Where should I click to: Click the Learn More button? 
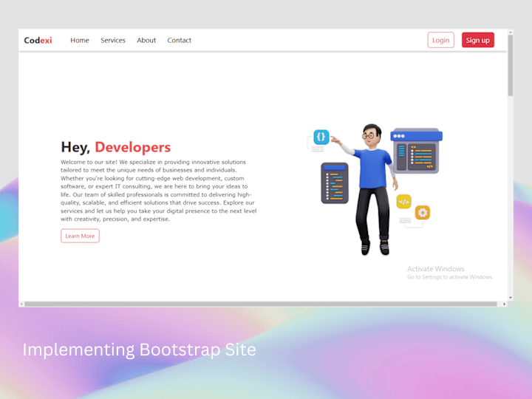tap(80, 236)
